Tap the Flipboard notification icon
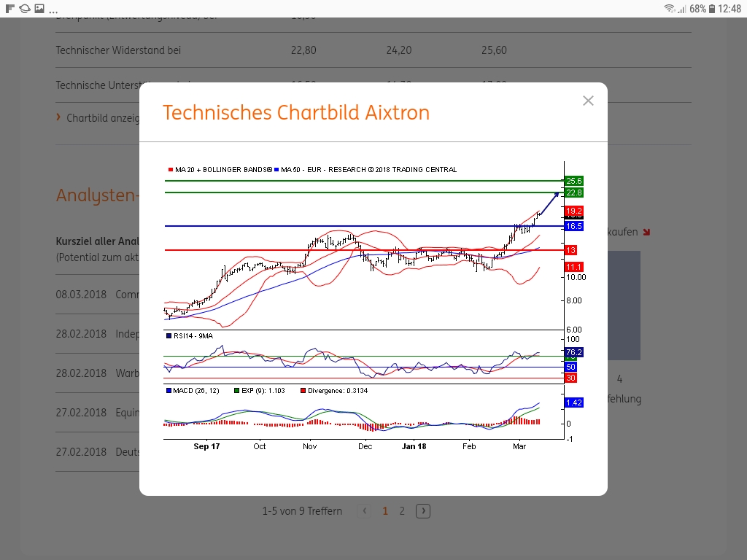 10,9
